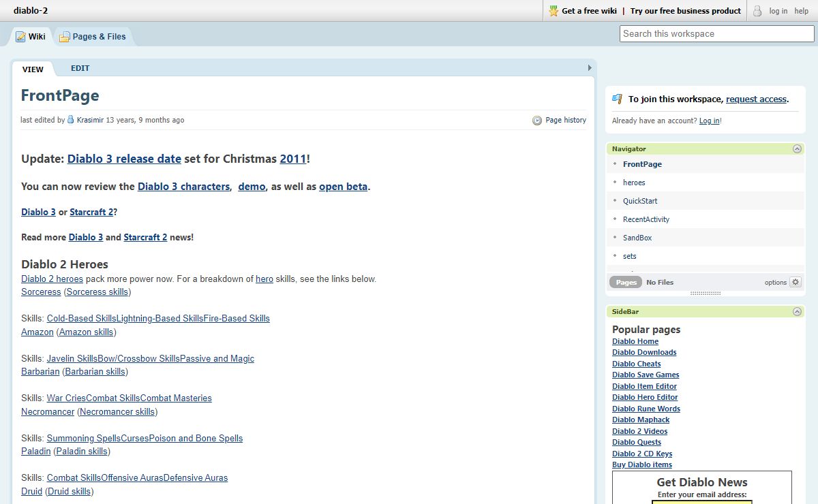Collapse the Navigator panel
The width and height of the screenshot is (818, 504).
pyautogui.click(x=797, y=148)
